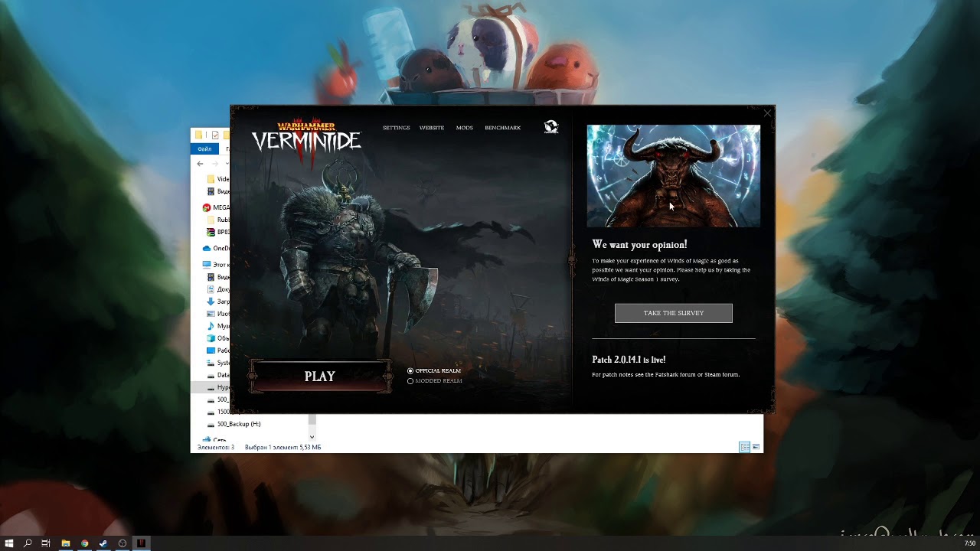Click the Explorer sidebar scroll down arrow
The image size is (980, 551).
[x=312, y=437]
